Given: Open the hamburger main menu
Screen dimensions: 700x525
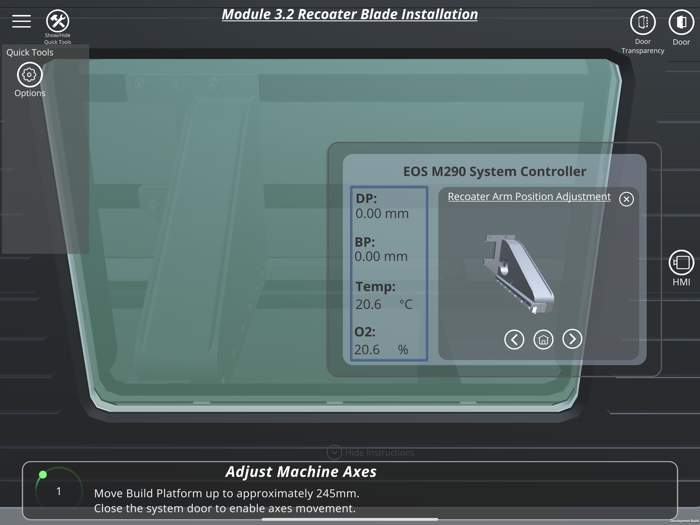Looking at the screenshot, I should pos(21,21).
